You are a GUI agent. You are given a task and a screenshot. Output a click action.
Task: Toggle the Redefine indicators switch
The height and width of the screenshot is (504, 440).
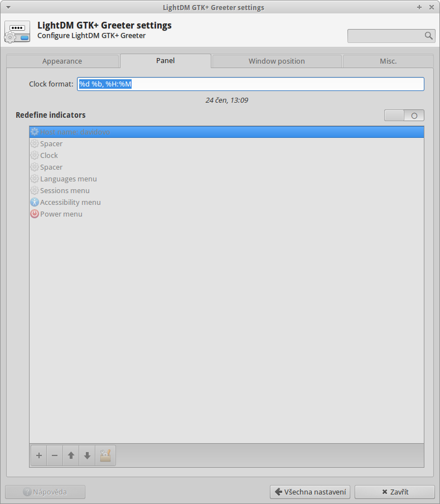404,116
